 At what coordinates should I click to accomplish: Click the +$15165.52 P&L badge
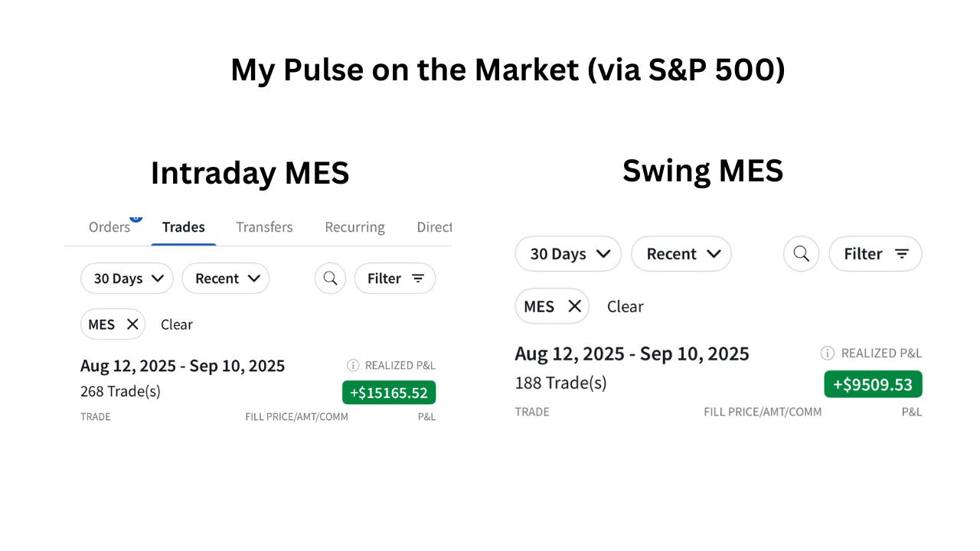point(389,393)
